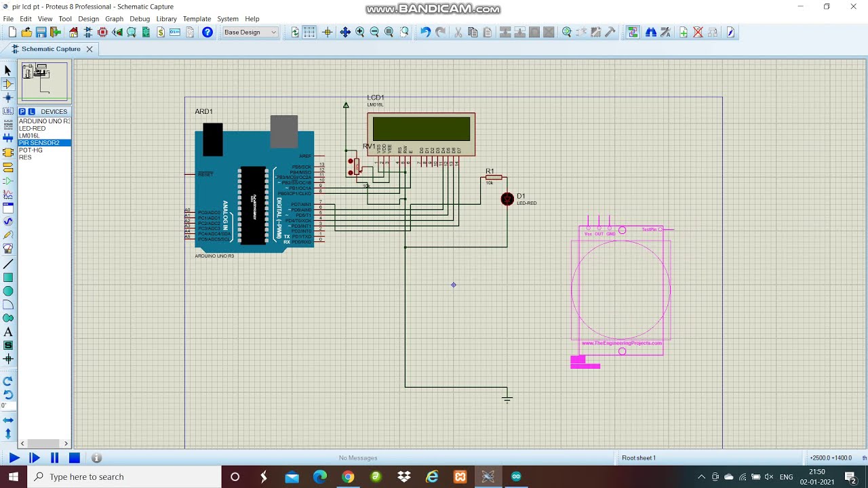Select PIR SENSOR2 in devices list
Viewport: 868px width, 488px height.
[39, 143]
